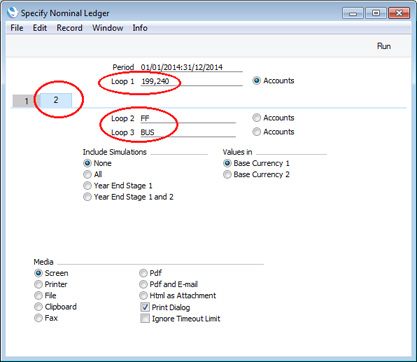Open the Edit menu
The height and width of the screenshot is (362, 417).
[40, 28]
